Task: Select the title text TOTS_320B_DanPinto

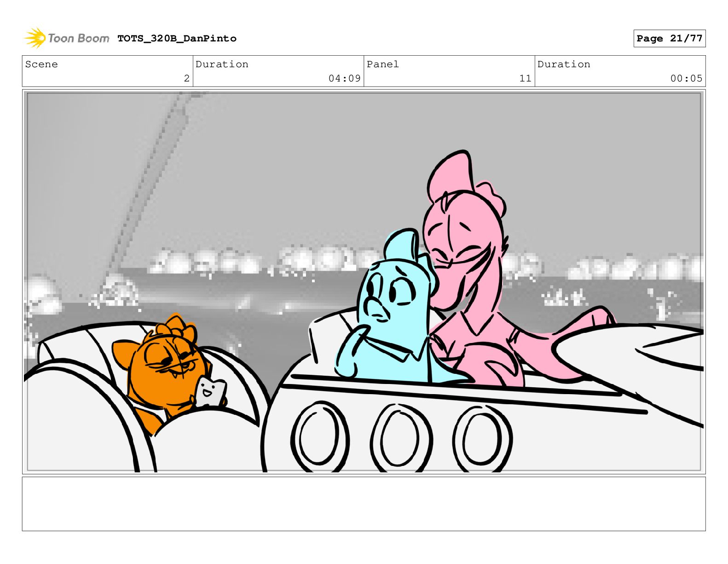Action: [177, 39]
